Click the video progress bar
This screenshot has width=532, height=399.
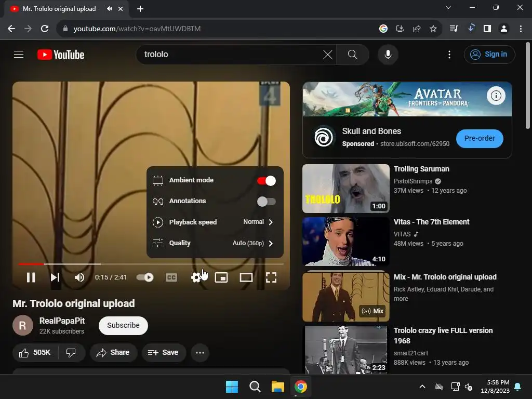(151, 263)
